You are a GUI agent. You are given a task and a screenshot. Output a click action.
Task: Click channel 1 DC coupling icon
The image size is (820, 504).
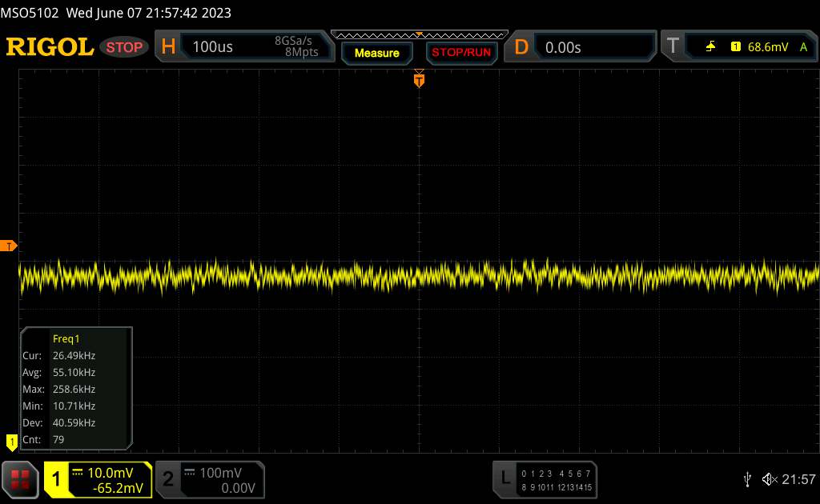point(78,472)
